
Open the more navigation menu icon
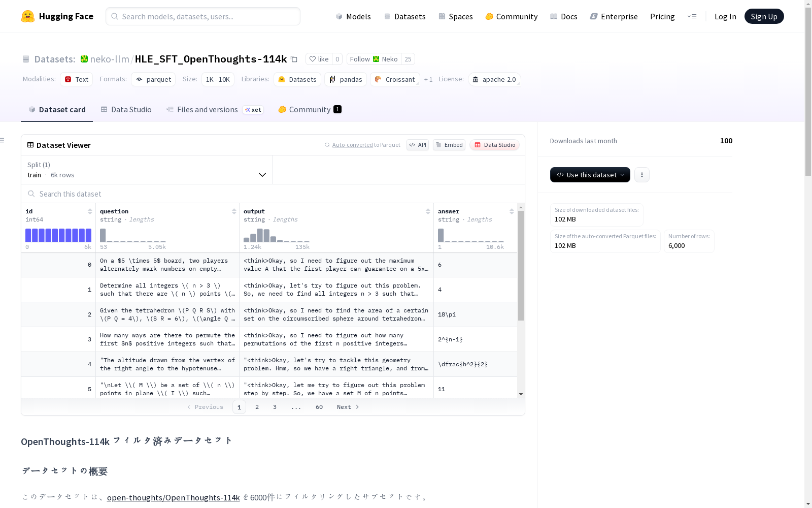[x=692, y=16]
